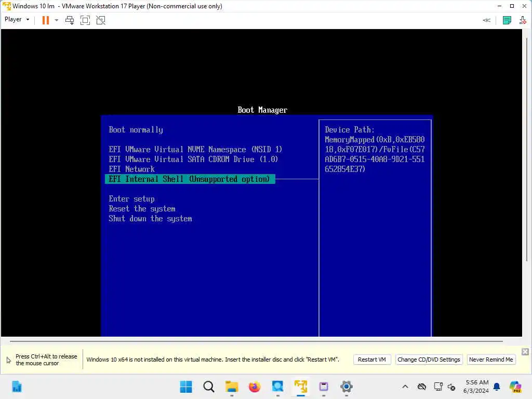
Task: Enter full screen mode icon
Action: click(85, 20)
